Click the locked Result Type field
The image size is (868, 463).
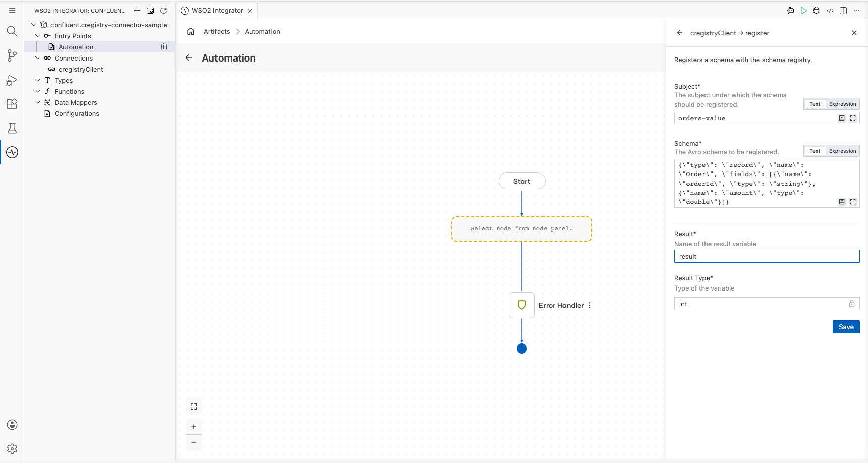767,304
